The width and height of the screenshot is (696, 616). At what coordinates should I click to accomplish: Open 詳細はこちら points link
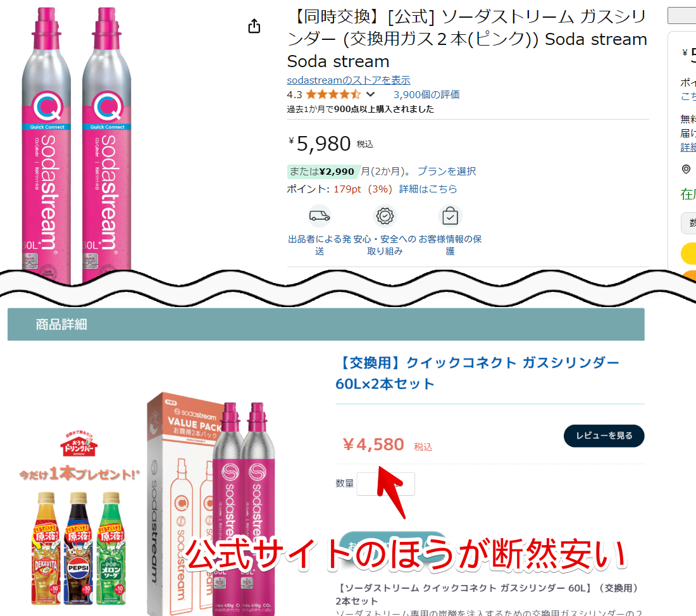428,189
